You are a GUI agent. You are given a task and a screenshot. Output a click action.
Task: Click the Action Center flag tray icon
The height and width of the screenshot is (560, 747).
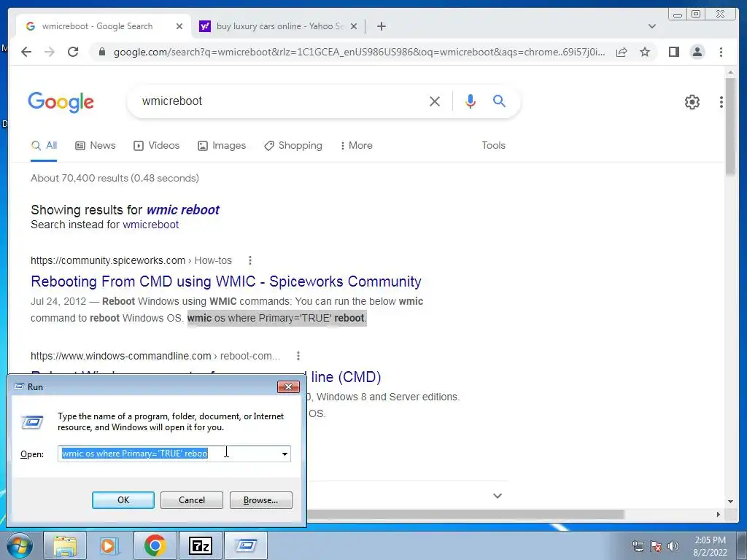tap(656, 546)
